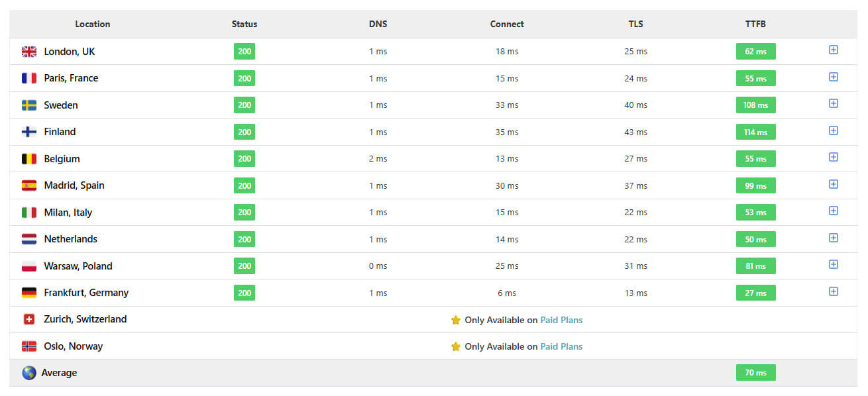Select the Oslo, Norway location name
868x396 pixels.
click(x=74, y=346)
